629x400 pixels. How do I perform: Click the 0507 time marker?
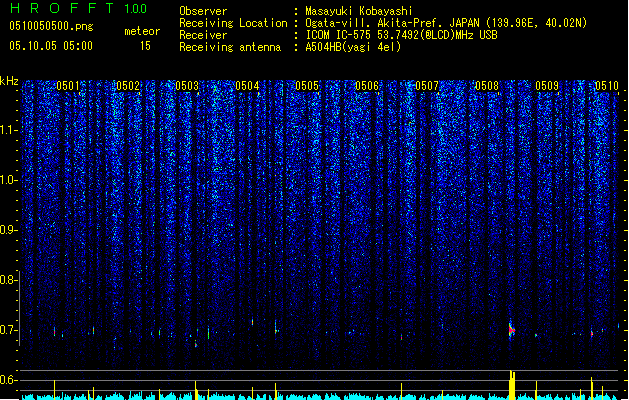coord(427,86)
